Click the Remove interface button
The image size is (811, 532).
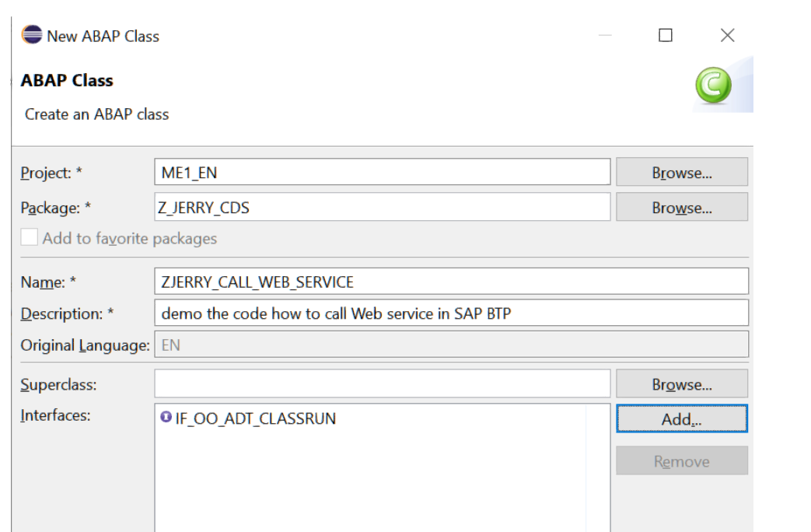pyautogui.click(x=681, y=461)
